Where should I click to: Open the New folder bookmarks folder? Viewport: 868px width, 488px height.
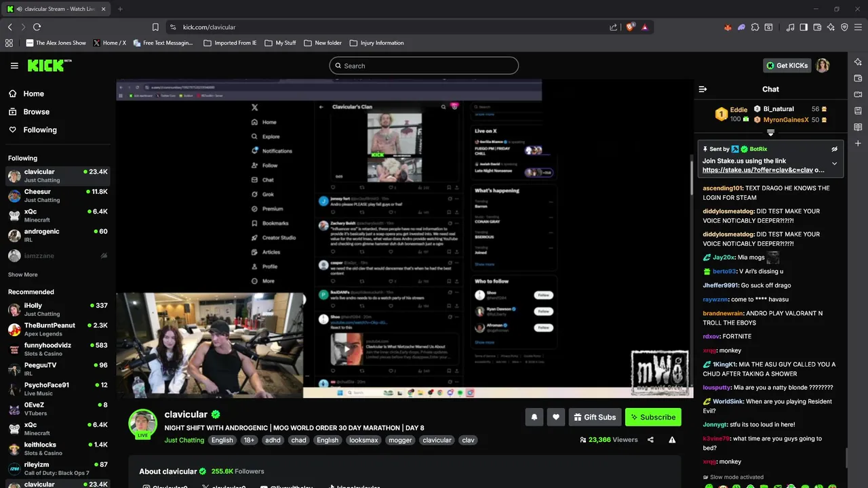322,43
